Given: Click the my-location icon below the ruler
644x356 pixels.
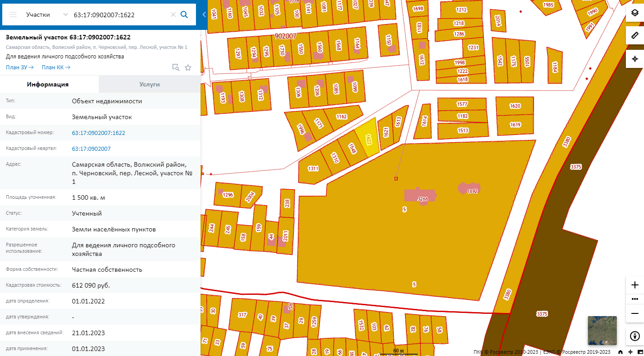Looking at the screenshot, I should pos(635,59).
